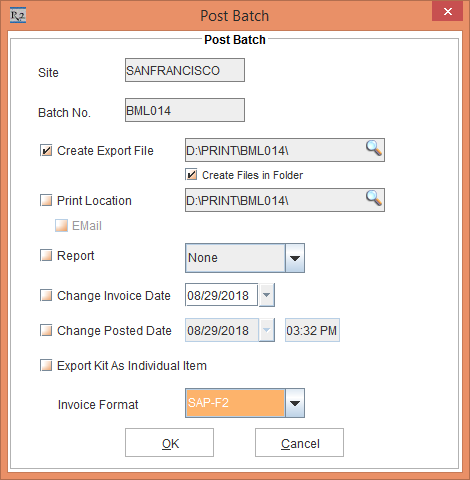Image resolution: width=470 pixels, height=480 pixels.
Task: Close the Post Batch dialog window
Action: coord(448,12)
